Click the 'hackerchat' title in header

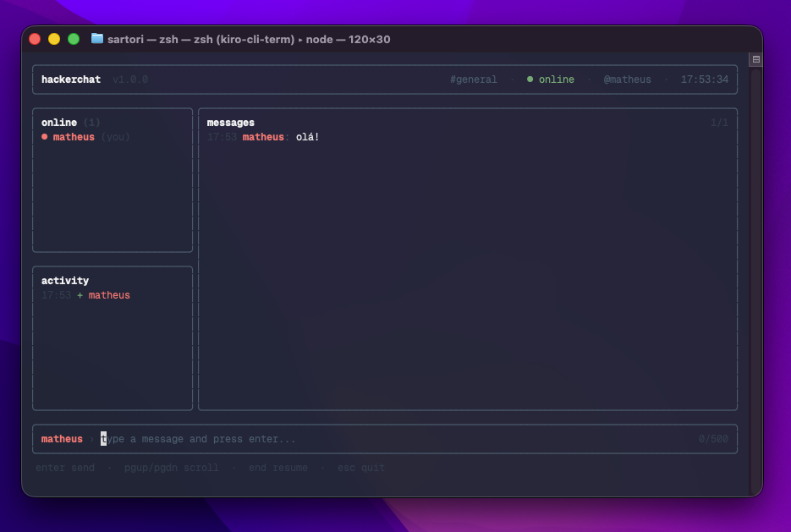(71, 80)
